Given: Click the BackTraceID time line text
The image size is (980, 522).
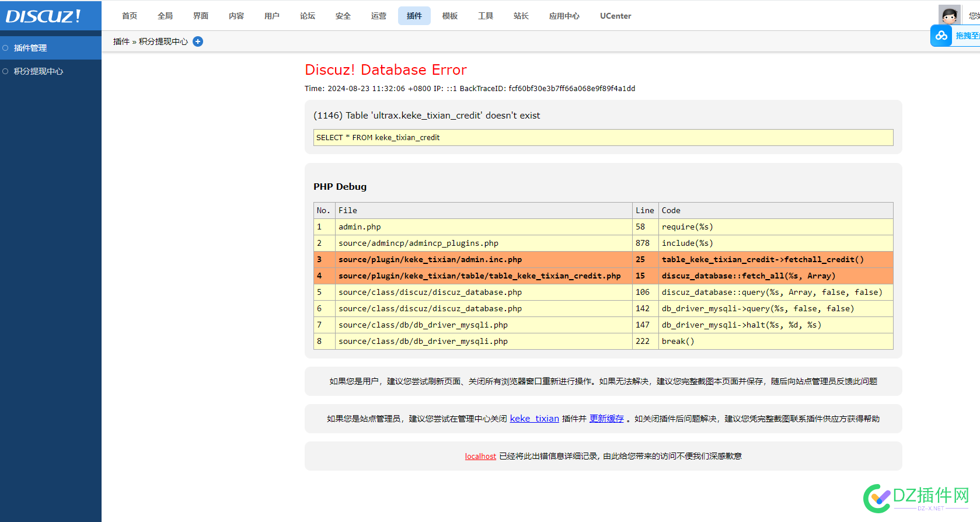Looking at the screenshot, I should pyautogui.click(x=470, y=89).
